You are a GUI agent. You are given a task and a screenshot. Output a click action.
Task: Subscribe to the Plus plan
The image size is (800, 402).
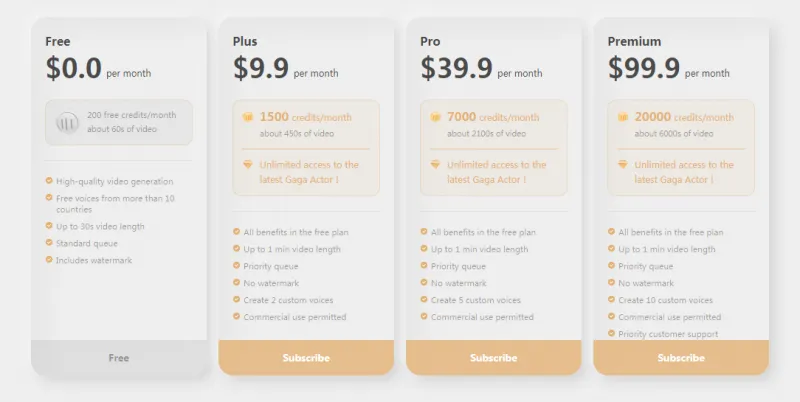[x=306, y=358]
